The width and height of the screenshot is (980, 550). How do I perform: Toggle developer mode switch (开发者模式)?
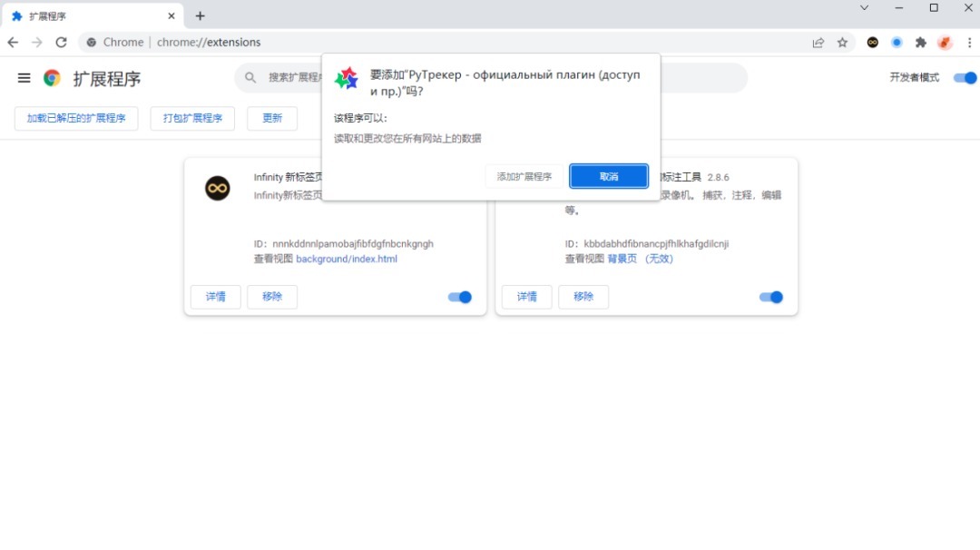tap(964, 78)
